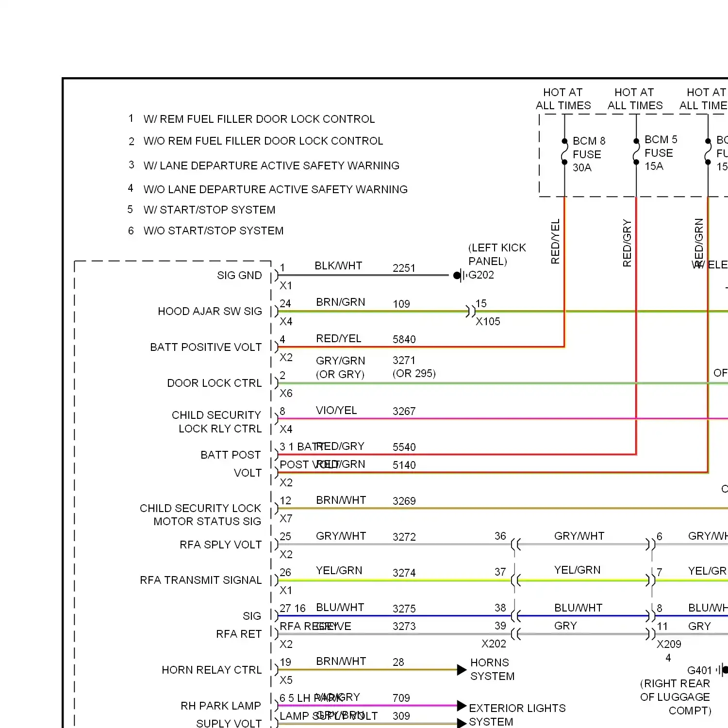Select the RFA SPLY VOLT label
The image size is (728, 728).
[x=220, y=545]
